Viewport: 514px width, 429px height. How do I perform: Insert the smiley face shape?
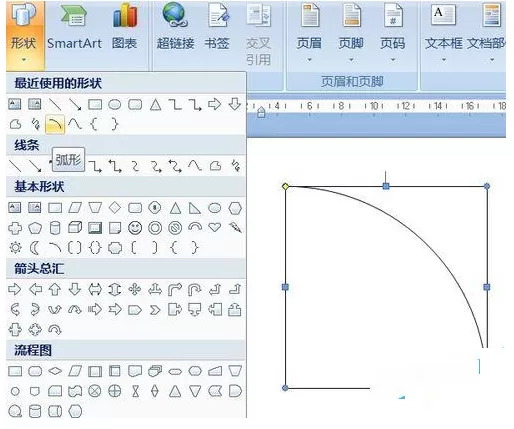pyautogui.click(x=135, y=228)
